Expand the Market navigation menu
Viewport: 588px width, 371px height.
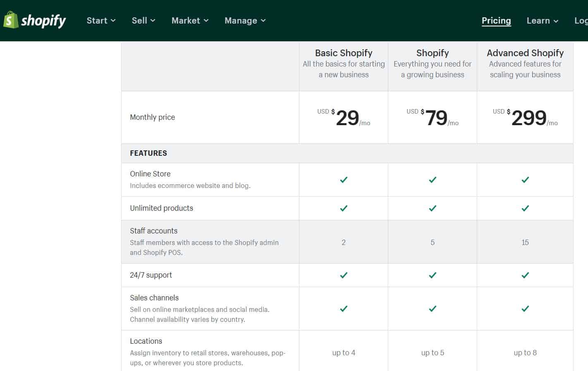pos(190,21)
